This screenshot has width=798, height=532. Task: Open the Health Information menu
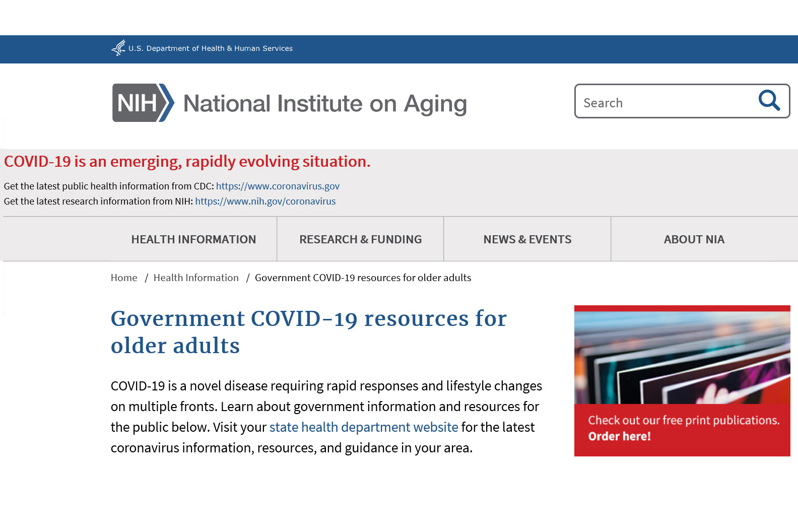click(193, 239)
